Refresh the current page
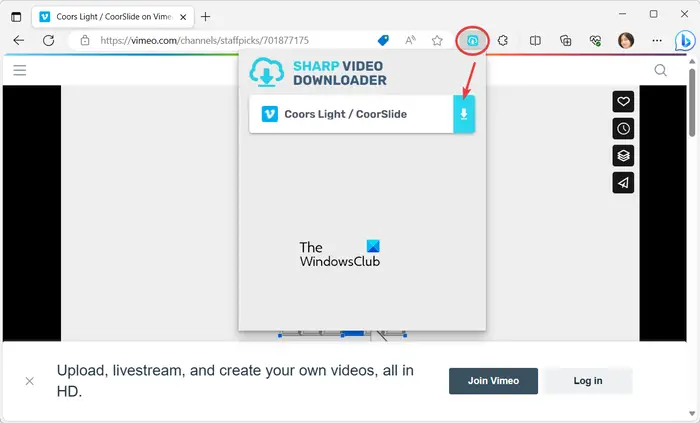This screenshot has height=423, width=700. (x=48, y=41)
